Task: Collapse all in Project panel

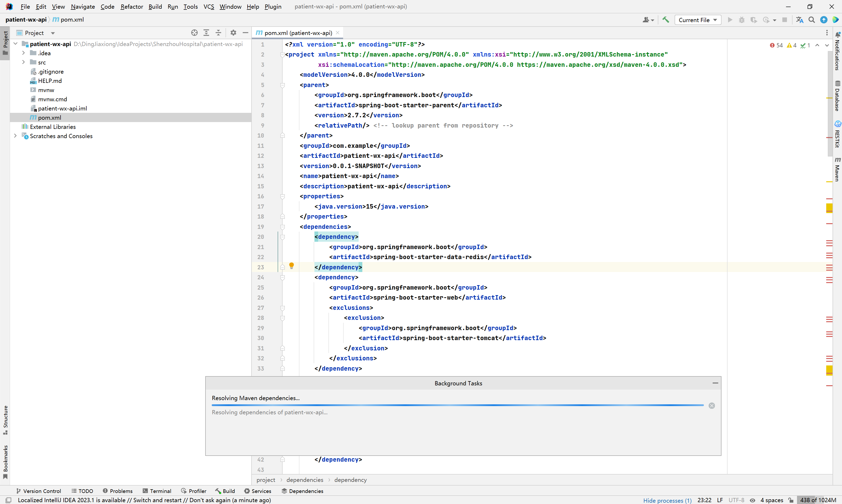Action: 218,33
